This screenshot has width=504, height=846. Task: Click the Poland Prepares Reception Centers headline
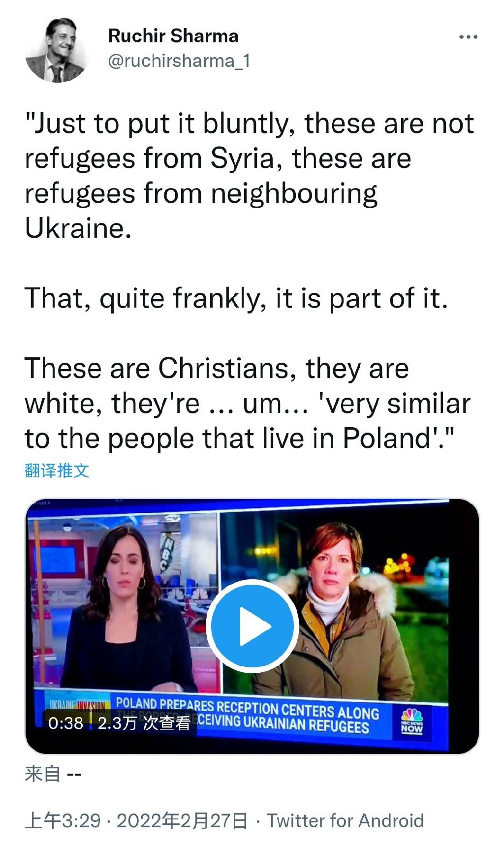(248, 713)
